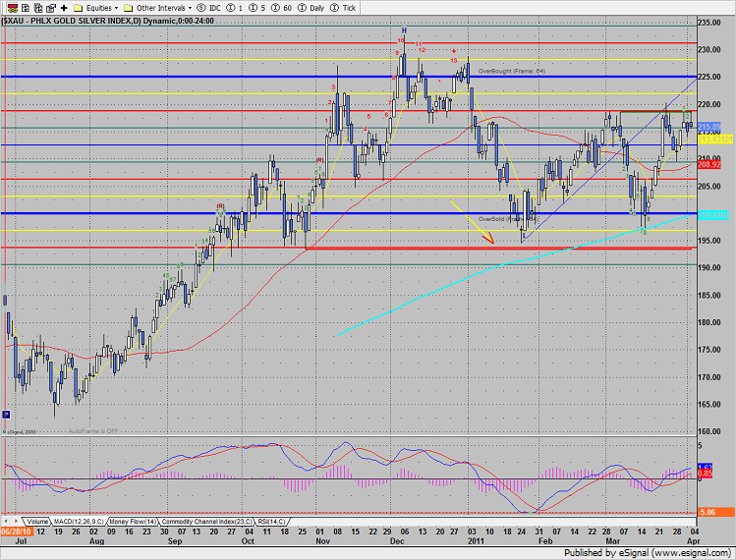Click the 235.00 price axis label
The height and width of the screenshot is (560, 736).
(708, 23)
